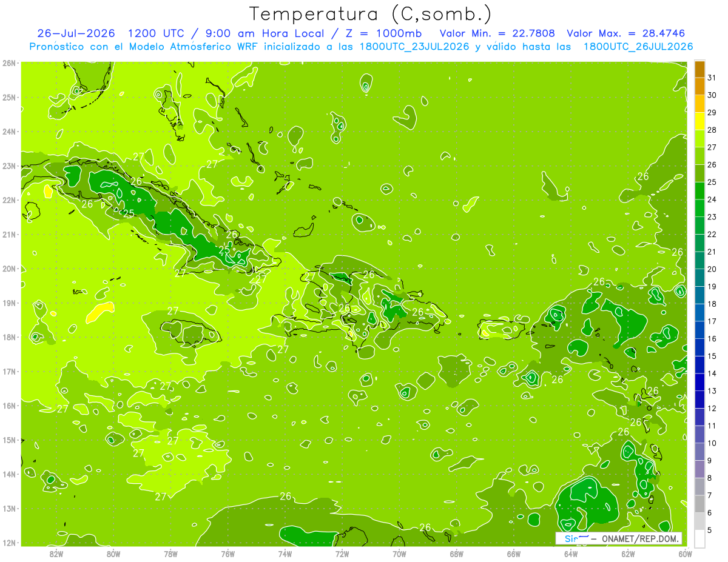Click the '70W' longitude axis label
Image resolution: width=728 pixels, height=562 pixels.
point(399,554)
